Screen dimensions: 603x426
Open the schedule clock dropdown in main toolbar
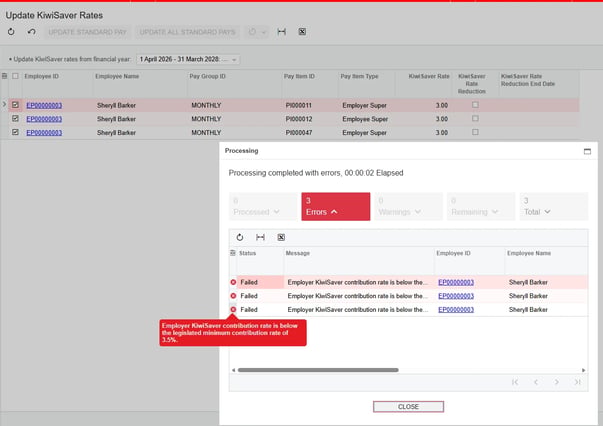coord(257,32)
